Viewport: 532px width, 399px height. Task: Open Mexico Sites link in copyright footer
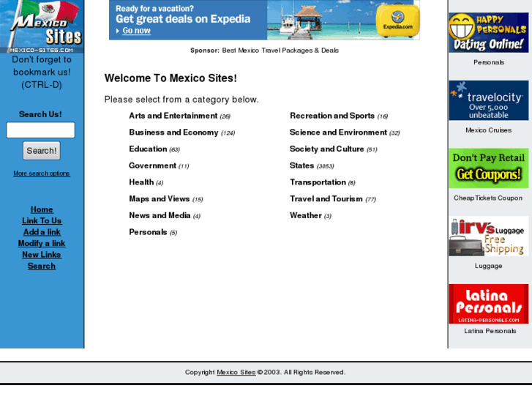(236, 373)
